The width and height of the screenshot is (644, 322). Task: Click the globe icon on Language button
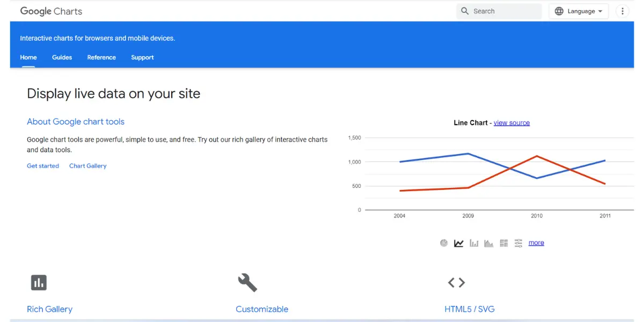point(559,11)
